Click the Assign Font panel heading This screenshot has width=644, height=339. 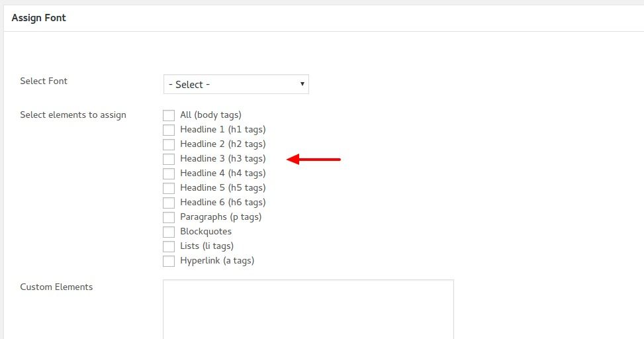[x=38, y=18]
